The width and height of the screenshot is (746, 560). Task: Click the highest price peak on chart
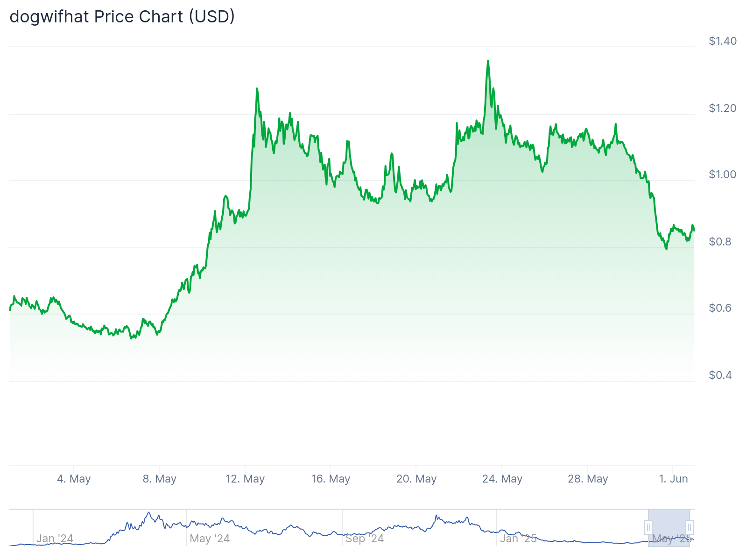pos(488,61)
